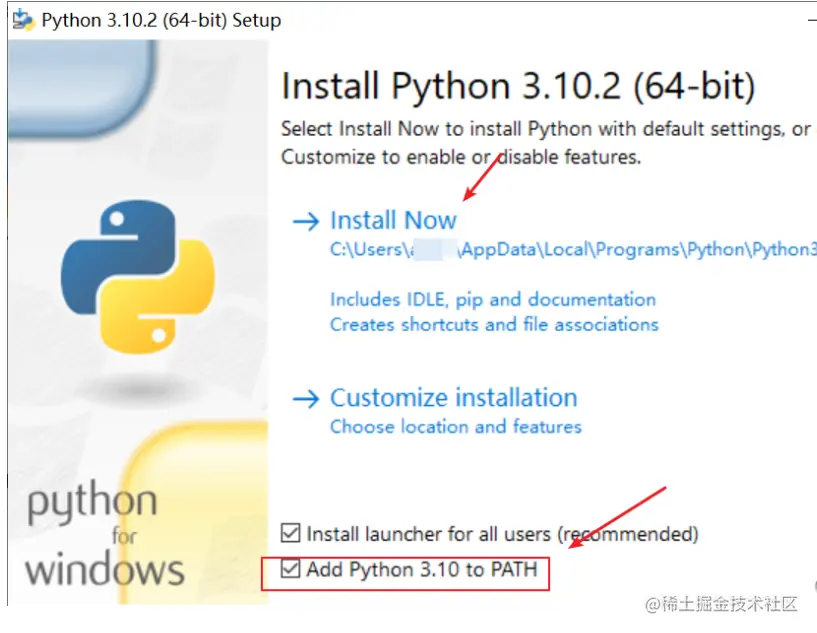Click the Python installer icon in title bar
The width and height of the screenshot is (817, 633).
(23, 20)
